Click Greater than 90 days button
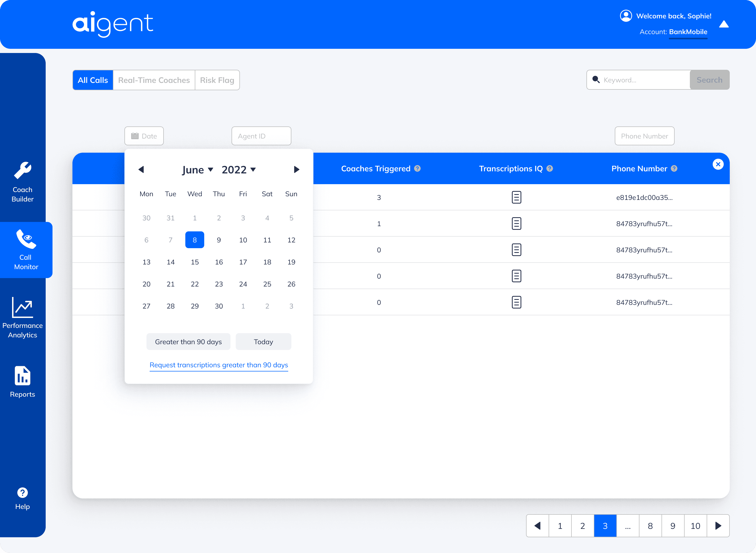The height and width of the screenshot is (553, 756). coord(188,342)
